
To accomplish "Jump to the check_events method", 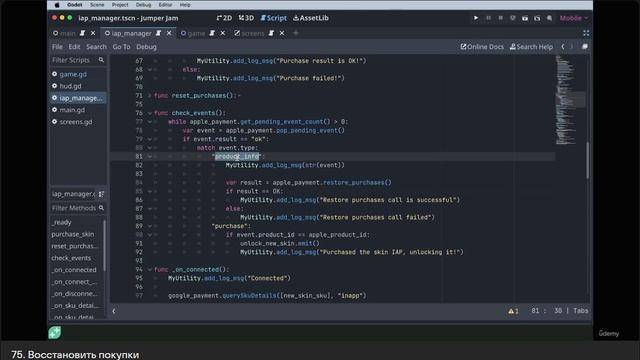I will (71, 258).
